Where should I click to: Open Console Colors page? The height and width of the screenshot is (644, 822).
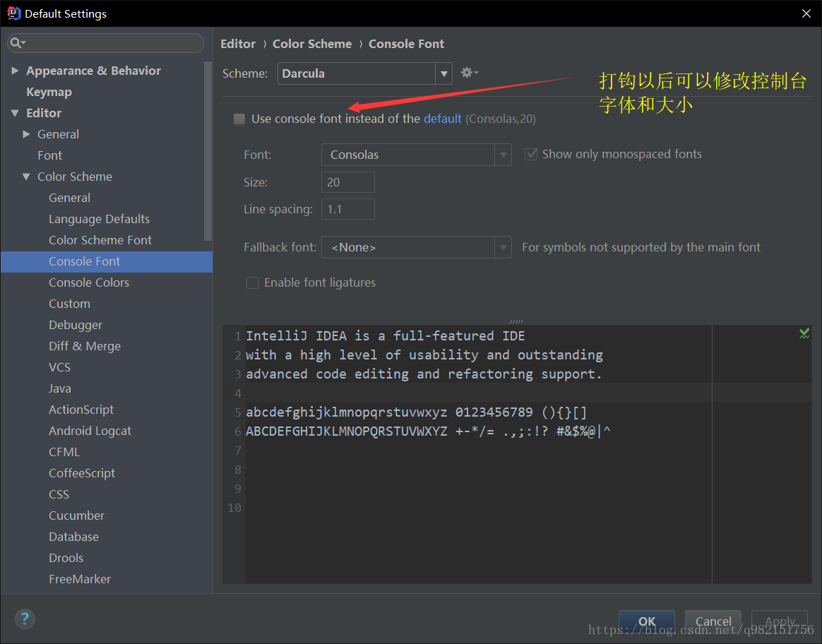[89, 282]
